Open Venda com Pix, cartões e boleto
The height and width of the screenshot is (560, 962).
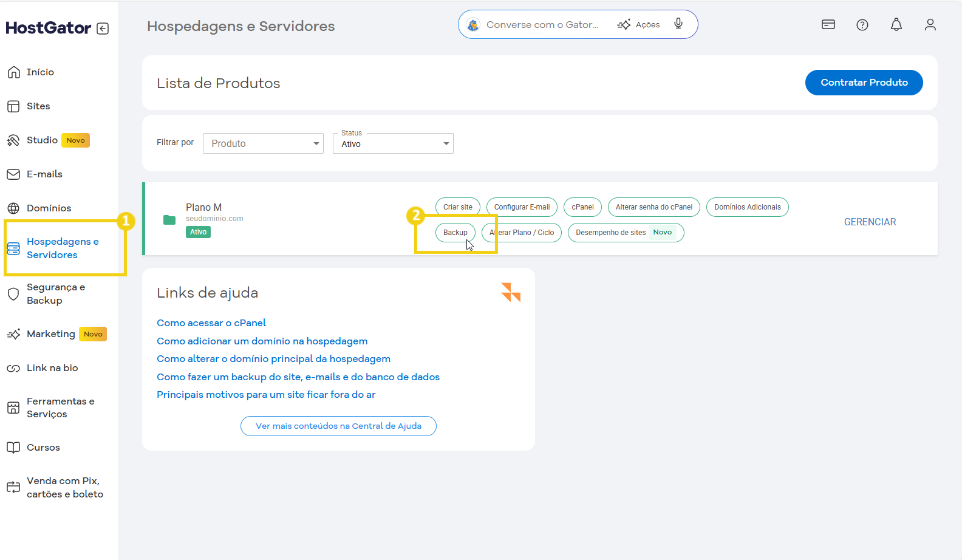click(65, 488)
